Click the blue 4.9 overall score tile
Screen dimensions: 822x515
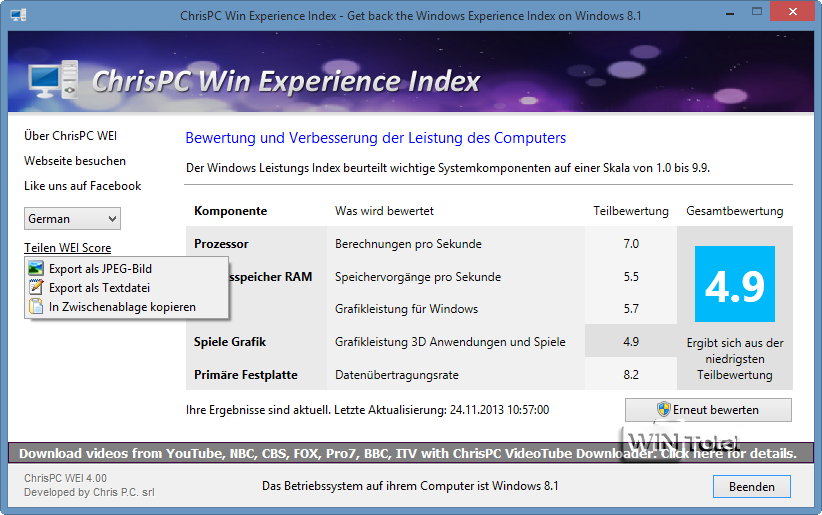point(734,284)
